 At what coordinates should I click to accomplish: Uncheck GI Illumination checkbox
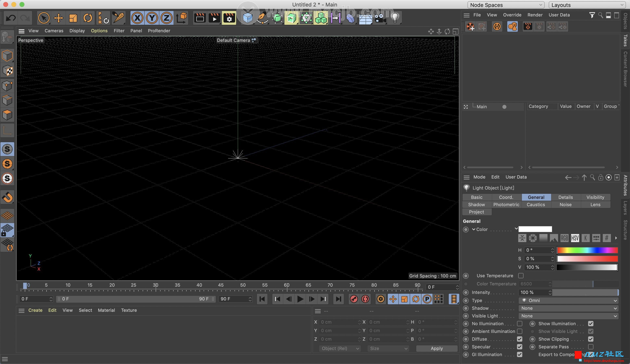click(x=520, y=354)
